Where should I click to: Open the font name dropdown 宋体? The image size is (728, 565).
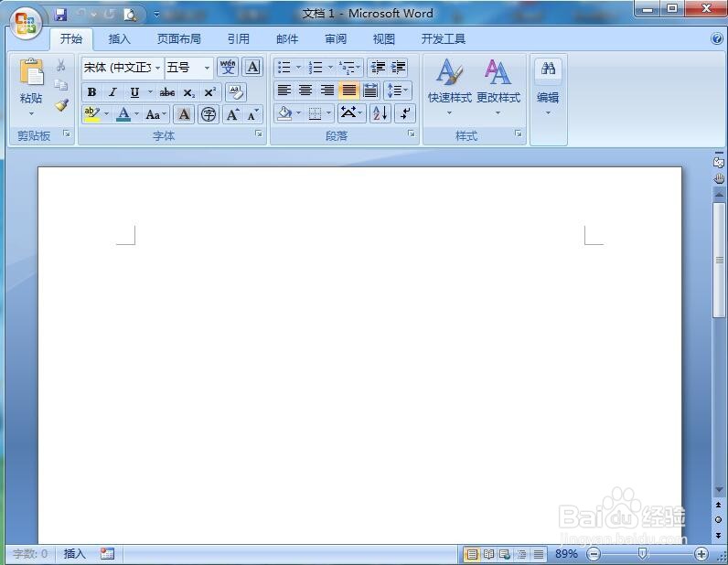(x=158, y=68)
